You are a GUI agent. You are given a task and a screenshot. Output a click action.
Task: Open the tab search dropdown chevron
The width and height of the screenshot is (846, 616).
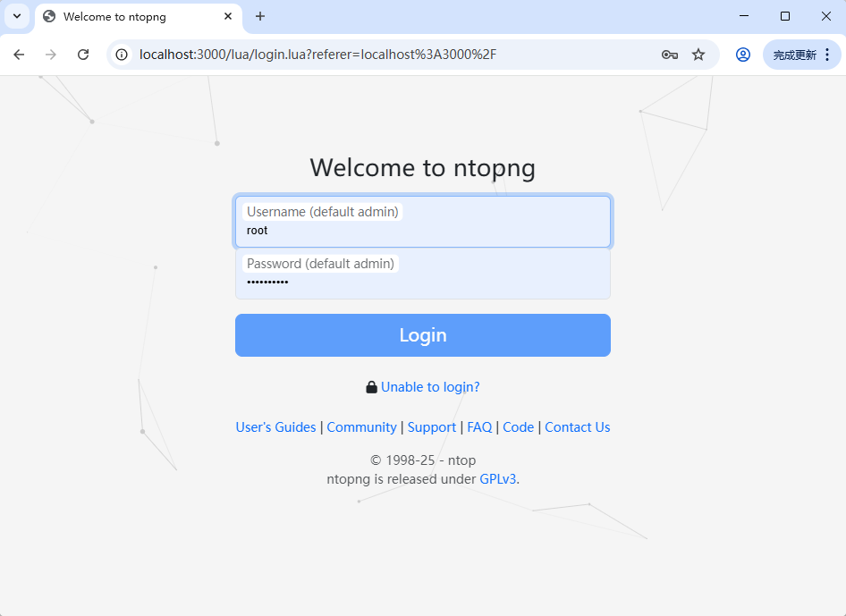pos(17,16)
